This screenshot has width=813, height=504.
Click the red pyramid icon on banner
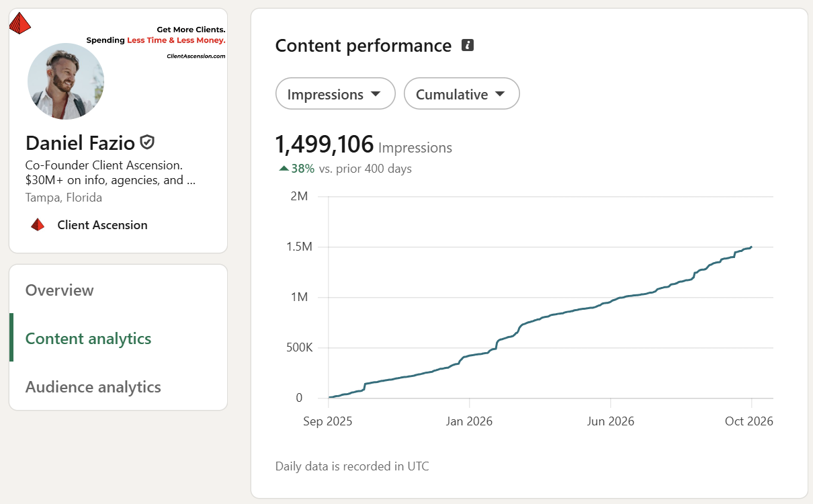pos(20,24)
